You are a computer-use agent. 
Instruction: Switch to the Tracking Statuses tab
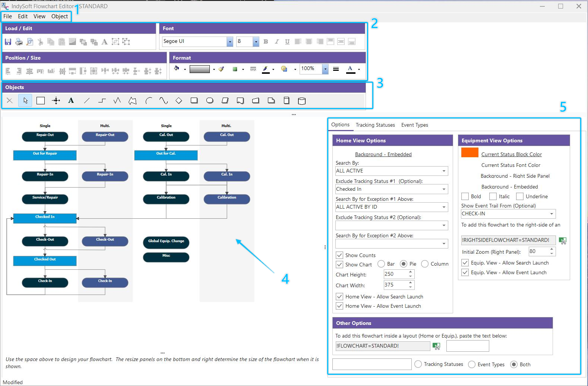[x=375, y=125]
